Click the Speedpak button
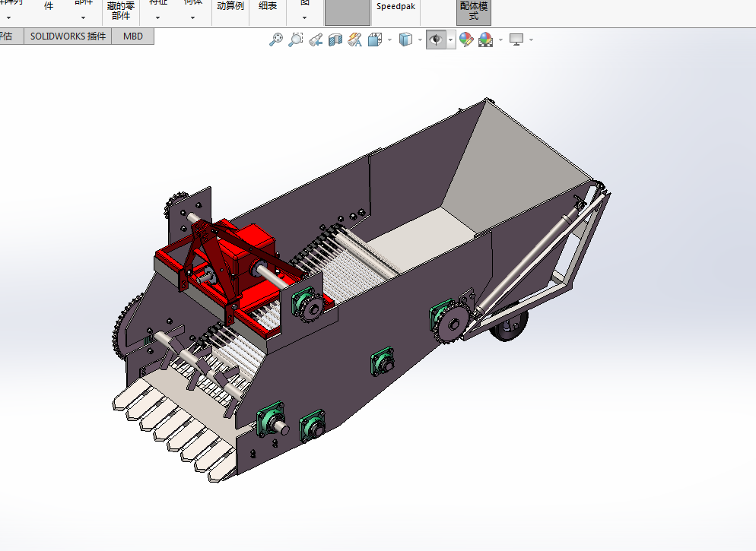 click(x=395, y=7)
